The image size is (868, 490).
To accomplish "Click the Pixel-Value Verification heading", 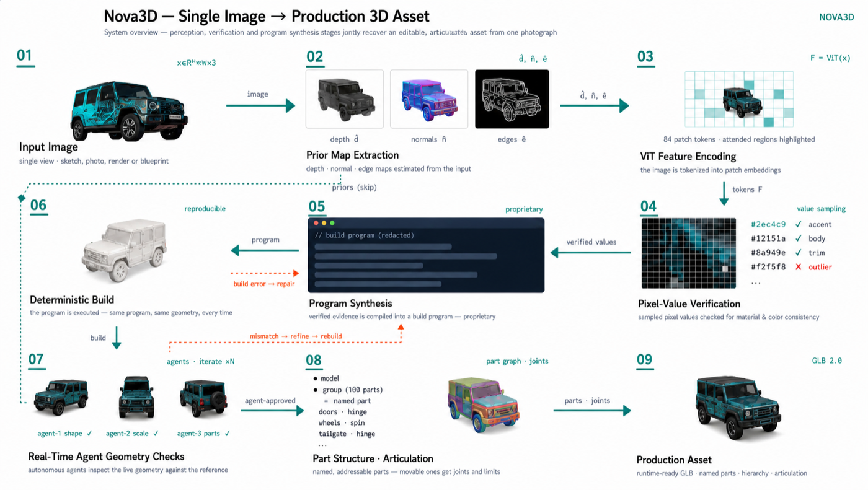I will (689, 304).
